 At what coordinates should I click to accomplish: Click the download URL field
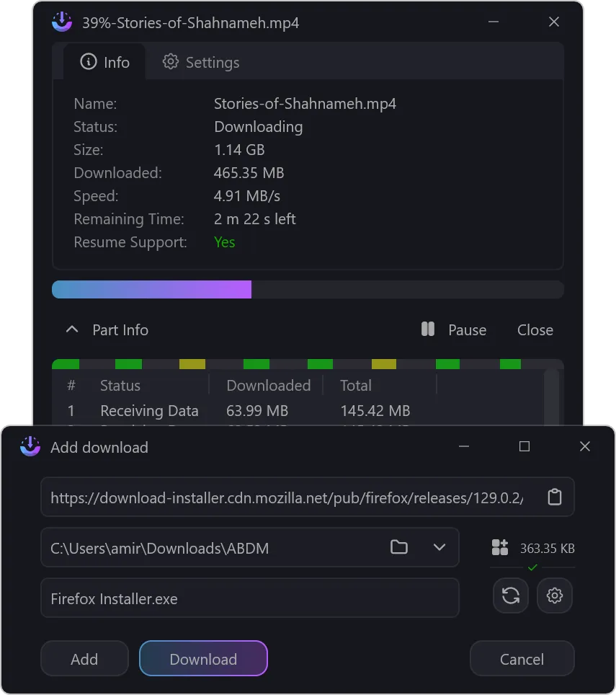point(288,497)
